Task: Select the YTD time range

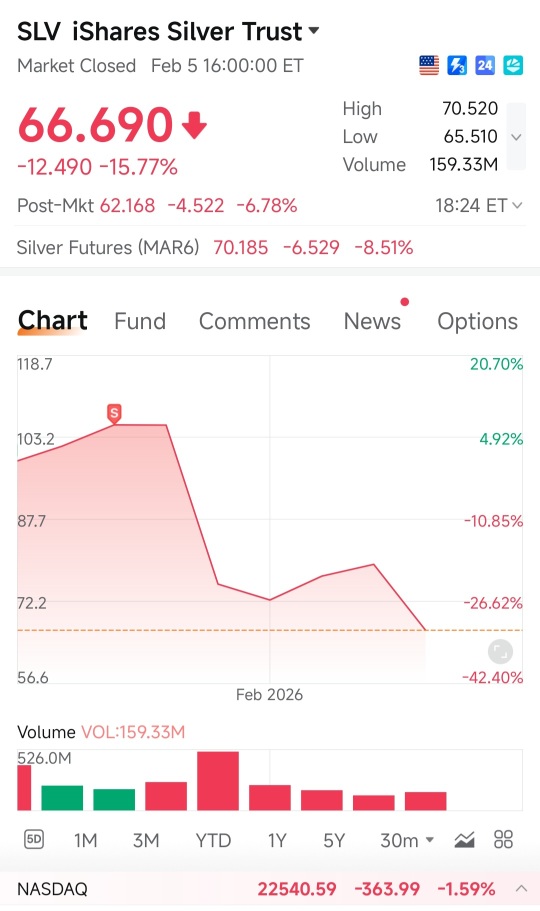Action: [213, 840]
